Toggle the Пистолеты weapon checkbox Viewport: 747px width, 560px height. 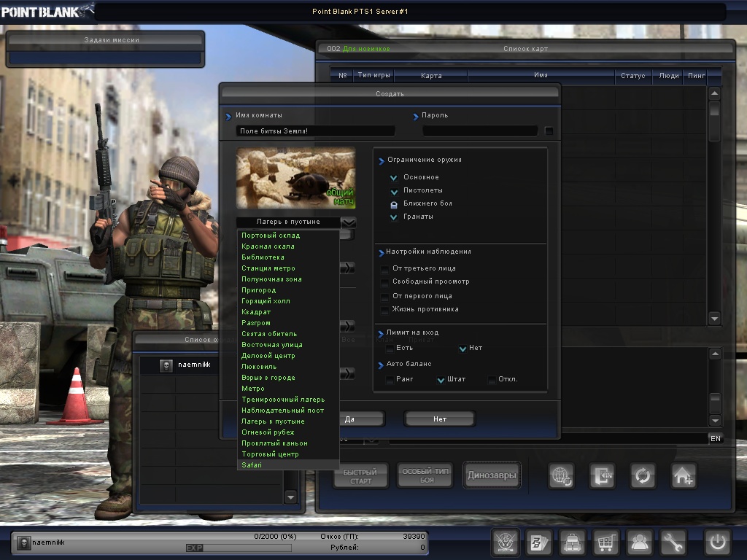pos(393,191)
